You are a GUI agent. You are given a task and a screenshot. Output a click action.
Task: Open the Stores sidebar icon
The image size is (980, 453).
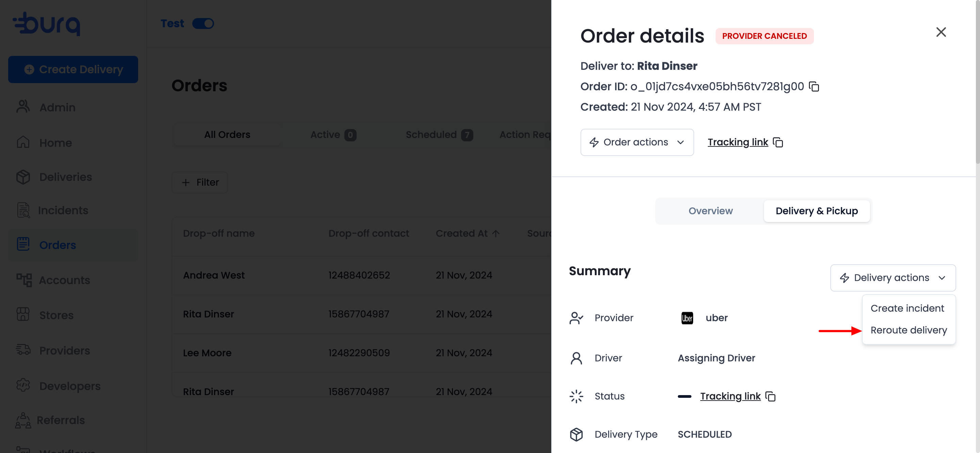click(x=23, y=314)
